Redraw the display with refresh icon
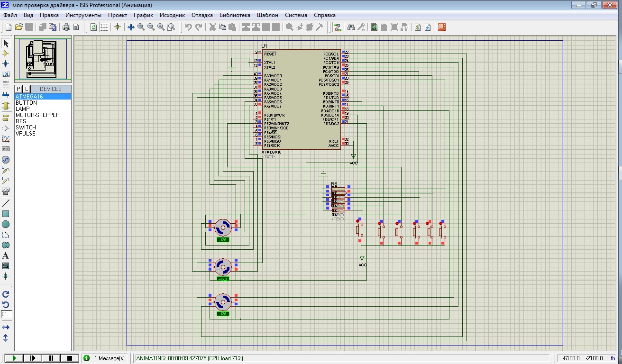The width and height of the screenshot is (622, 364). [93, 27]
